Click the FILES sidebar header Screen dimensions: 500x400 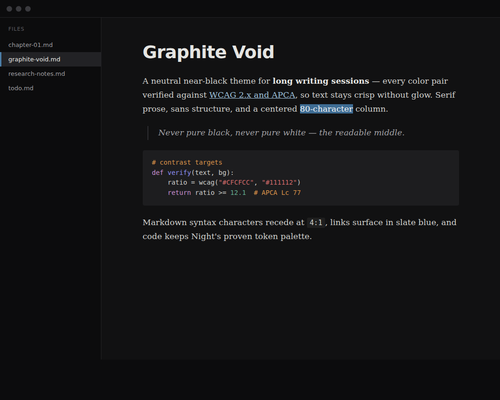point(16,29)
